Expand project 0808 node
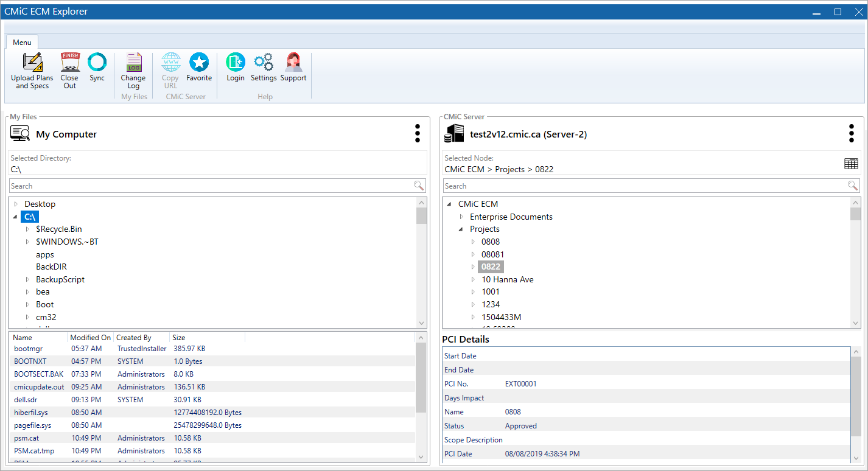Image resolution: width=868 pixels, height=471 pixels. click(474, 242)
